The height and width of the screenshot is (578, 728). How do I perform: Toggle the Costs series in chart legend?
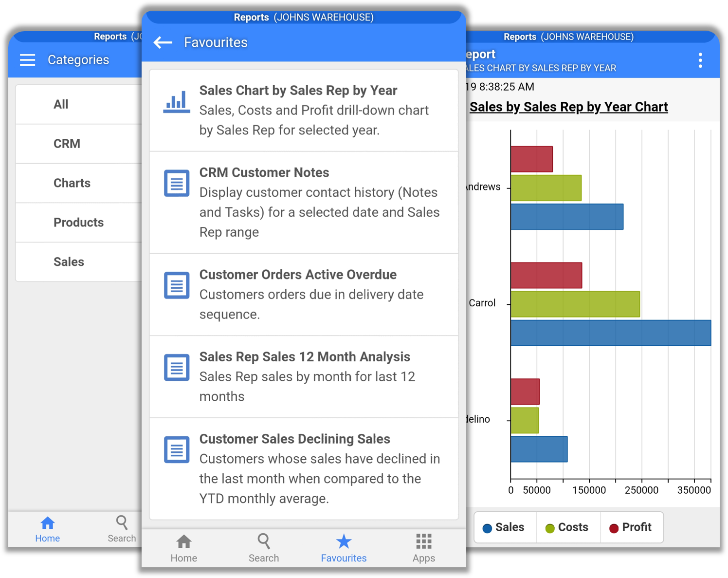567,527
